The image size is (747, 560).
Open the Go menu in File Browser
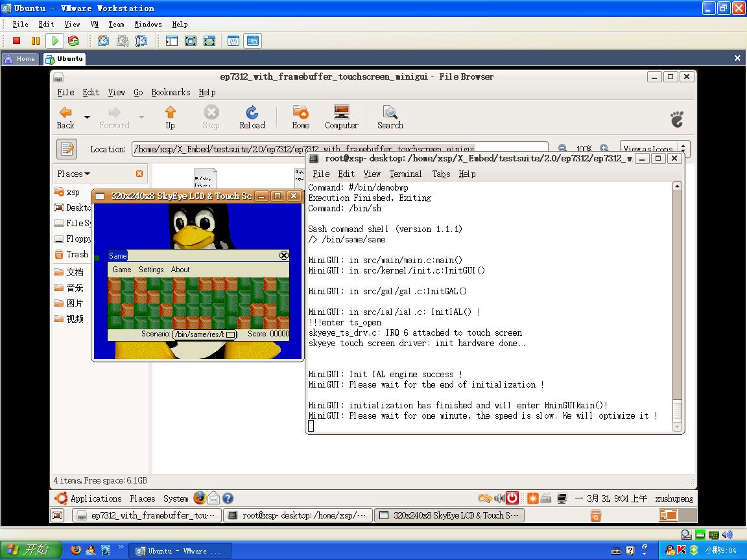pyautogui.click(x=138, y=93)
